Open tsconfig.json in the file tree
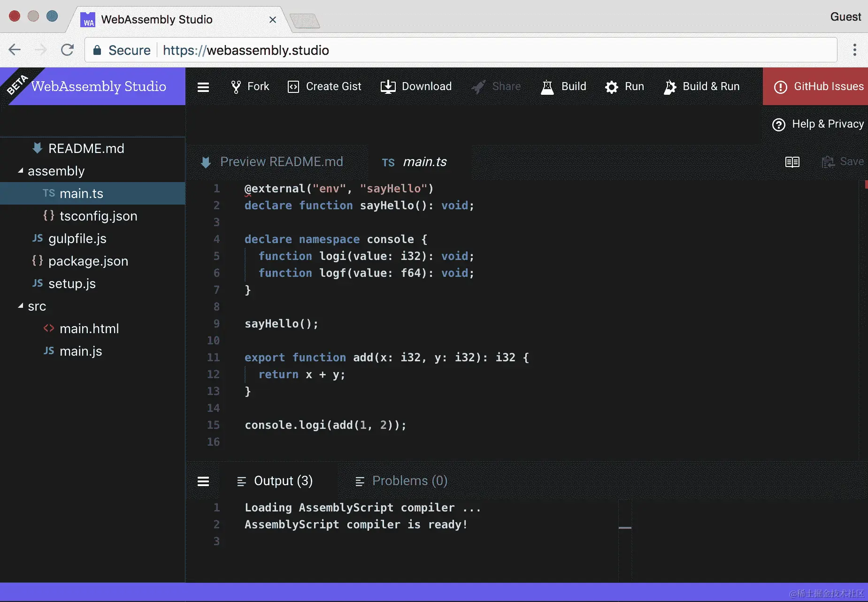Screen dimensions: 868x602 point(93,216)
